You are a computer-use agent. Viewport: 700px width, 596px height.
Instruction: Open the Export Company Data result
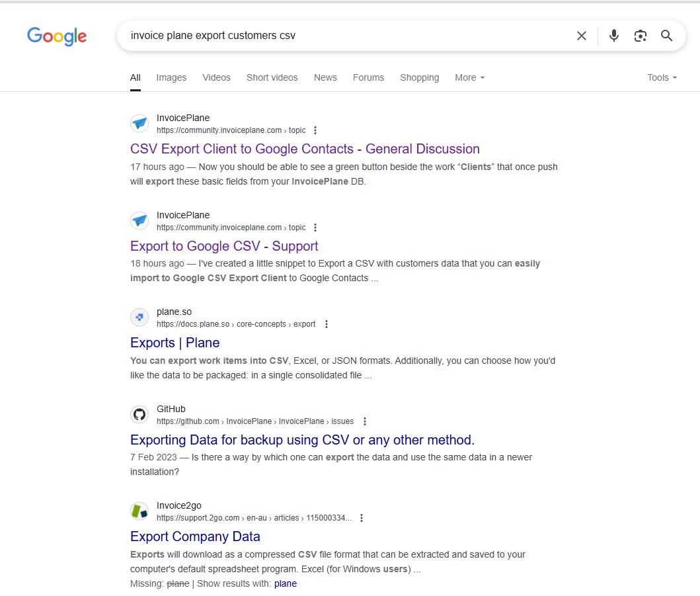[195, 536]
